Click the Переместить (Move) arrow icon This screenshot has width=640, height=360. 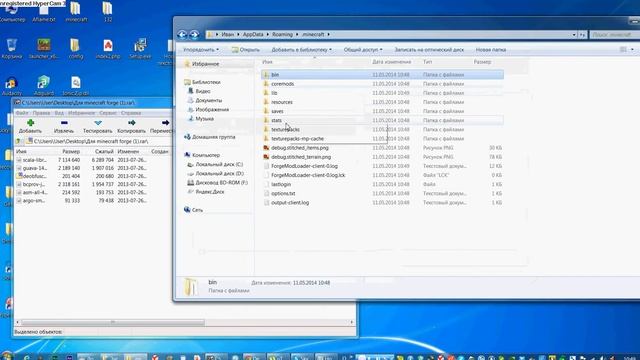point(165,122)
